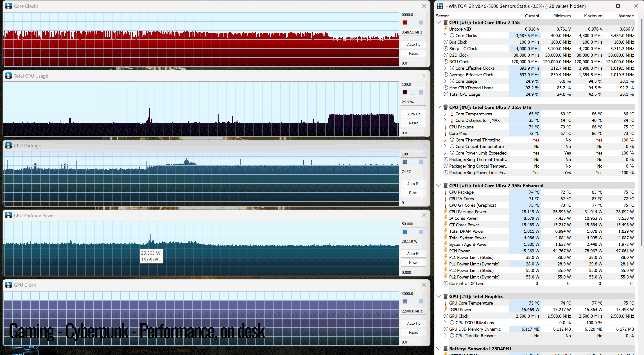
Task: Click Reset in the CPU Package Power graph
Action: pyautogui.click(x=413, y=262)
